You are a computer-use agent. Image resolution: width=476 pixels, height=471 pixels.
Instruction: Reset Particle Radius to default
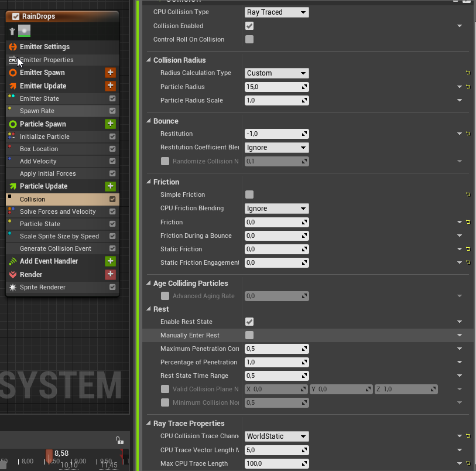tap(468, 87)
